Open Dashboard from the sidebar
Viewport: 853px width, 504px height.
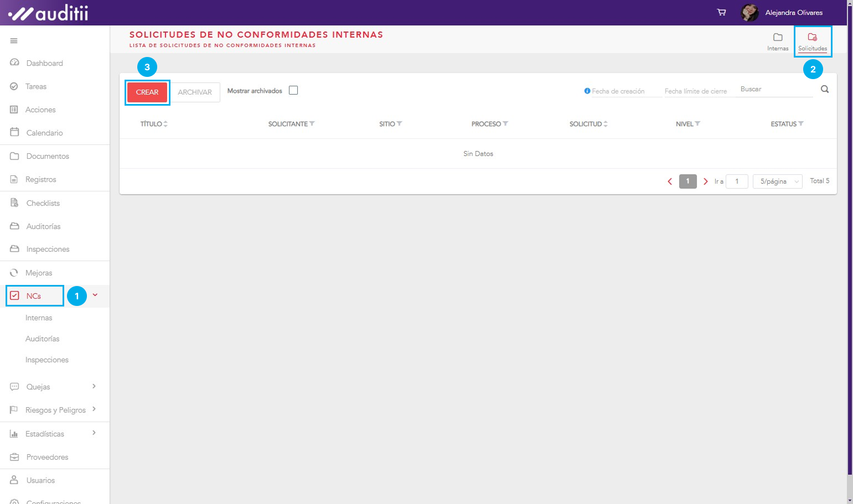tap(44, 63)
